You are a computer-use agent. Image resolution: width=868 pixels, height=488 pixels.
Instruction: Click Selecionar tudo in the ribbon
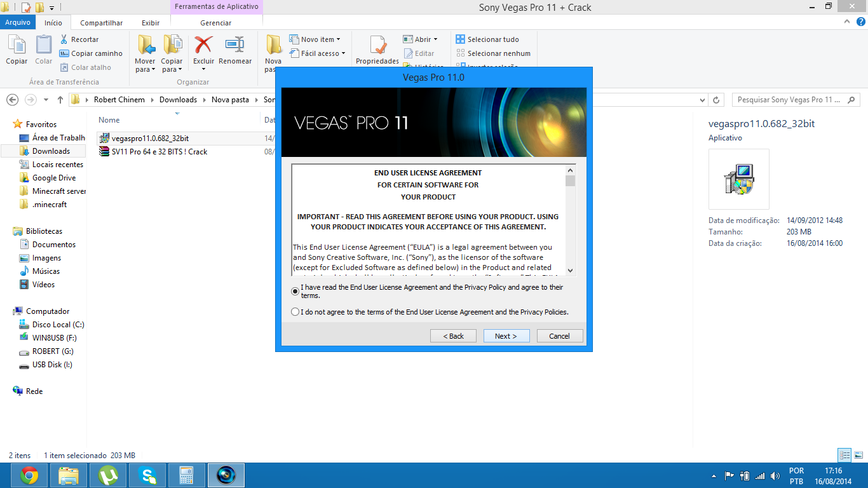[487, 39]
